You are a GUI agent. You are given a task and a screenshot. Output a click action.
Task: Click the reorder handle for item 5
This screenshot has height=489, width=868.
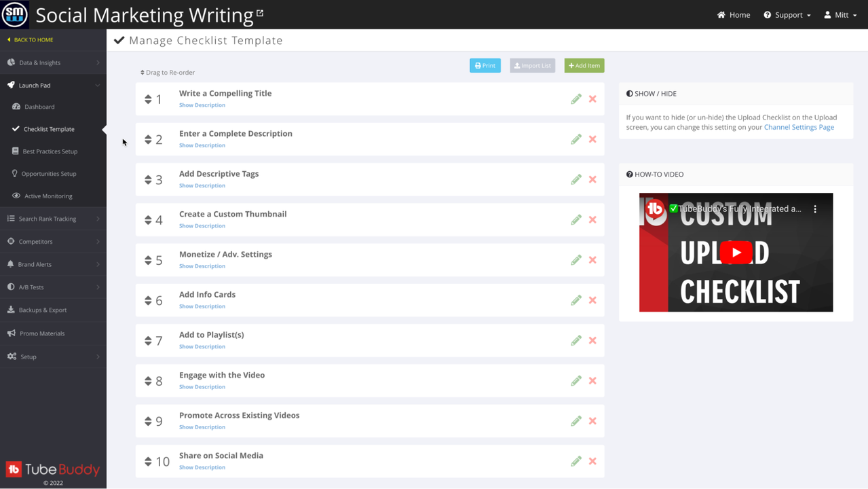[148, 260]
